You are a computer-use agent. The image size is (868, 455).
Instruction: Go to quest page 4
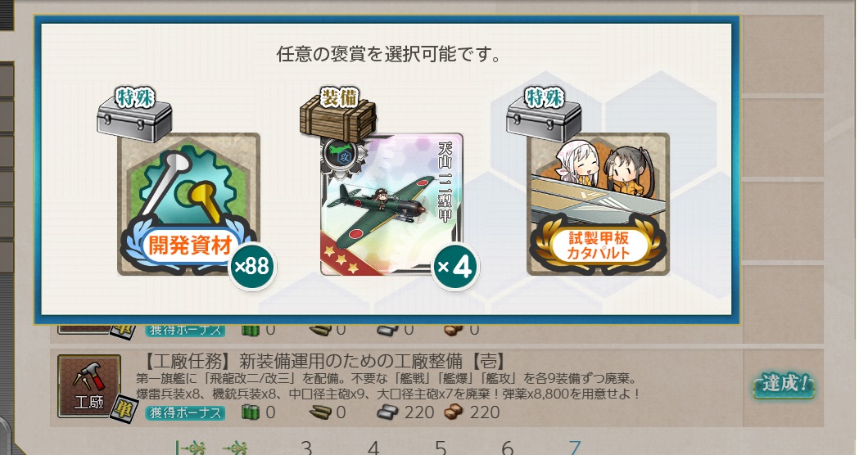point(373,448)
